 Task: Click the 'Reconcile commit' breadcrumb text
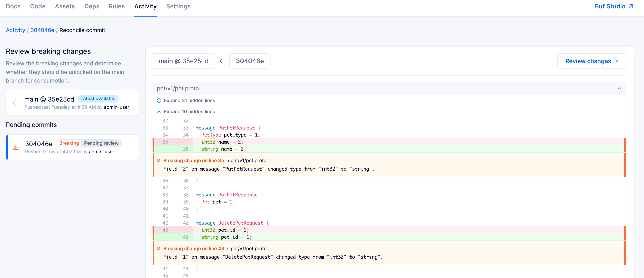pos(82,30)
